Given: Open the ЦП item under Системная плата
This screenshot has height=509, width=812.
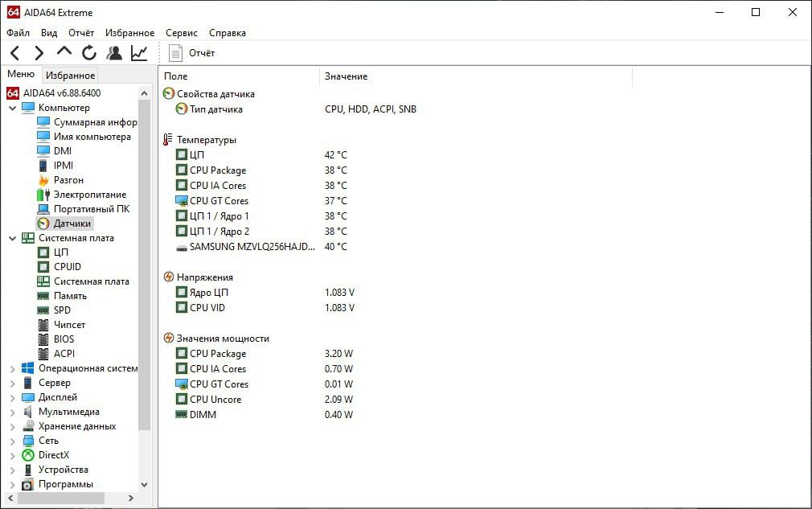Looking at the screenshot, I should click(x=53, y=252).
